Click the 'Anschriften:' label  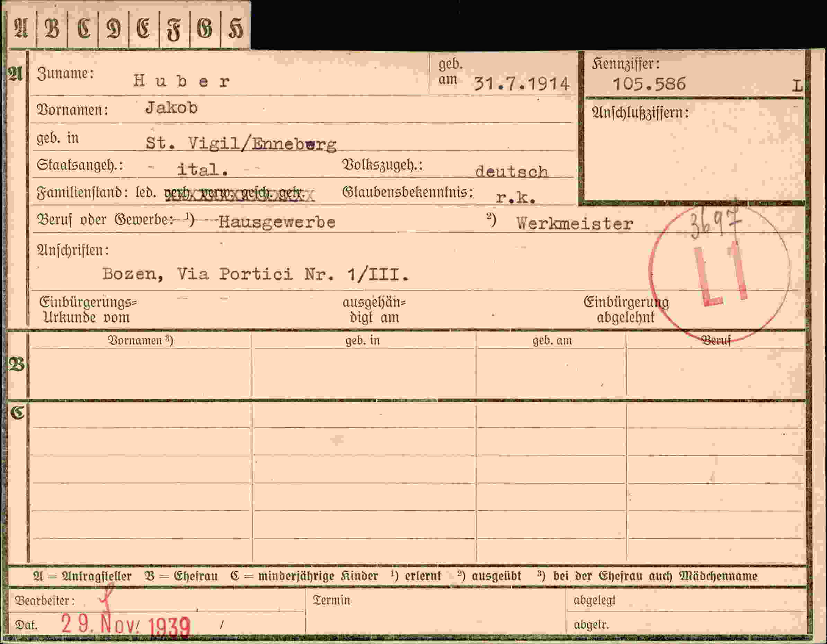coord(73,250)
